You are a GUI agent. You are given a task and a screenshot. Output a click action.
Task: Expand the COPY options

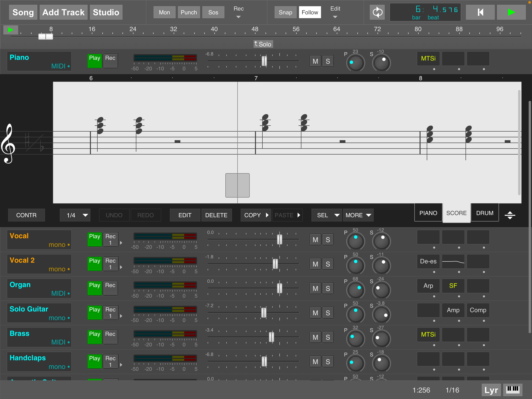click(x=267, y=215)
